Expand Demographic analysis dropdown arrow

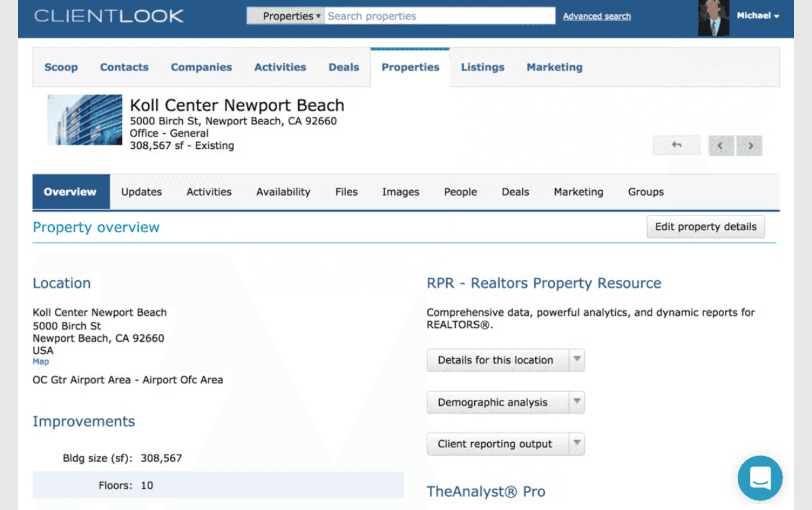click(x=577, y=402)
